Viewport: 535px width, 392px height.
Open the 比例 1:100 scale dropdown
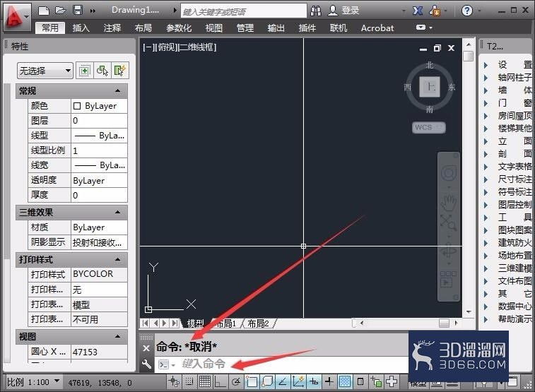[57, 381]
